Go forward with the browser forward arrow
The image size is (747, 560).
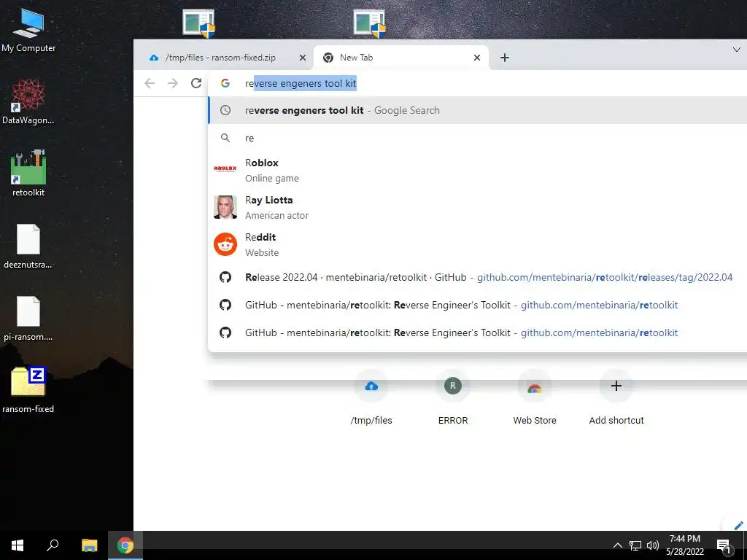[172, 83]
